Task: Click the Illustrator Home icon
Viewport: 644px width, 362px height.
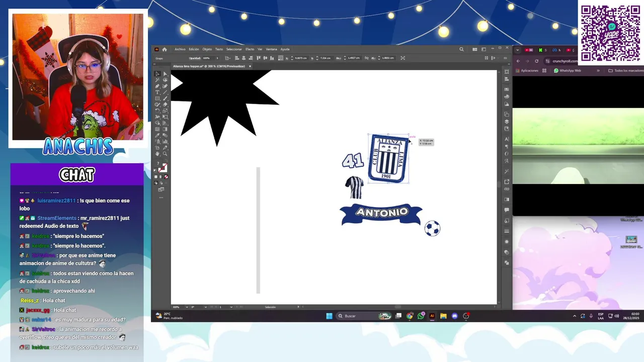Action: [165, 49]
